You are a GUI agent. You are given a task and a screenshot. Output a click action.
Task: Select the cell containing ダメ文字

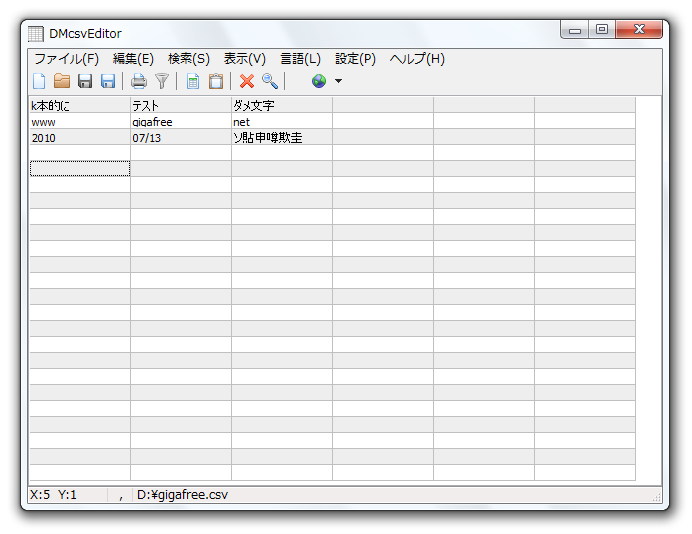tap(282, 105)
